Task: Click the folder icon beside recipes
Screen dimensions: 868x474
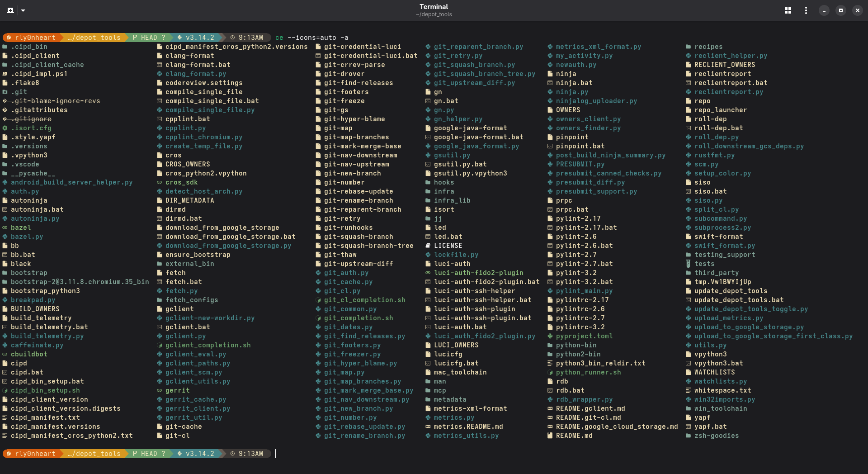Action: 688,47
